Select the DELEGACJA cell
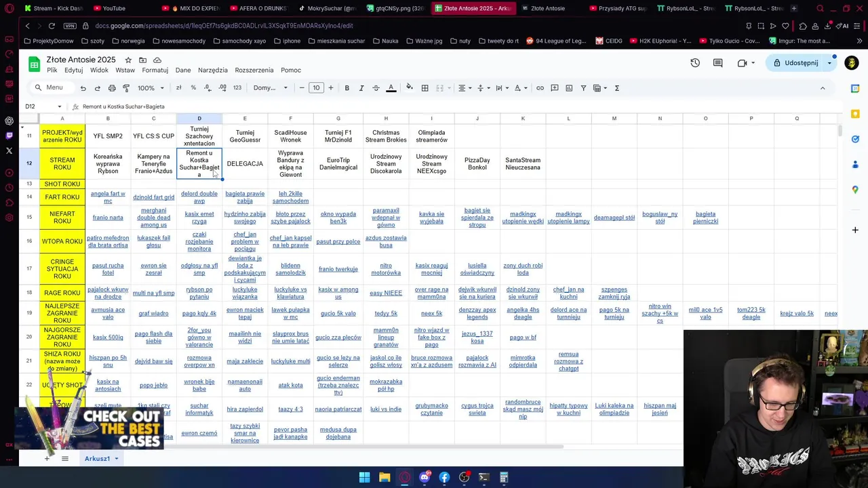The image size is (868, 488). pos(245,164)
